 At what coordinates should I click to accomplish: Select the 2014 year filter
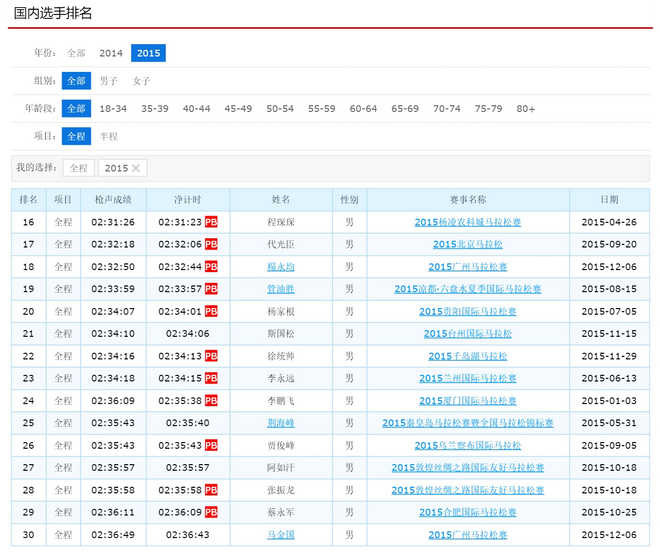[x=111, y=53]
